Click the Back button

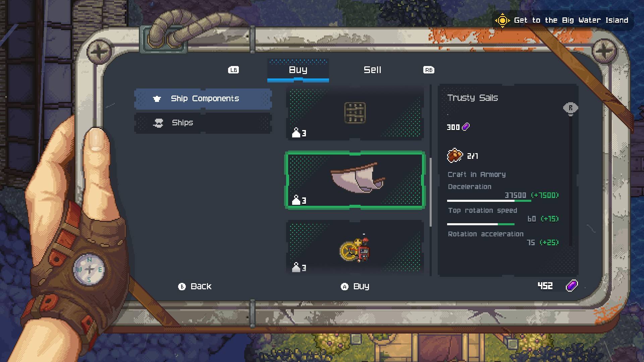(x=195, y=286)
